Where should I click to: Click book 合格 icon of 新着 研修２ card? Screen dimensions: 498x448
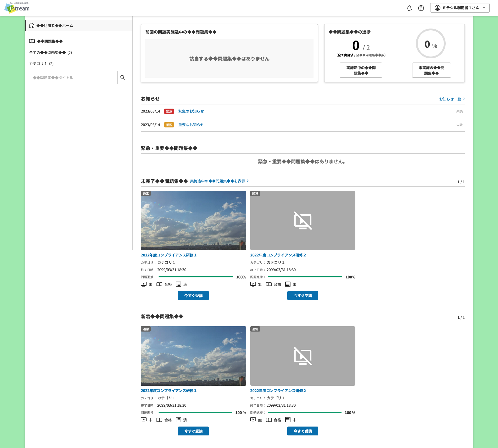click(269, 420)
